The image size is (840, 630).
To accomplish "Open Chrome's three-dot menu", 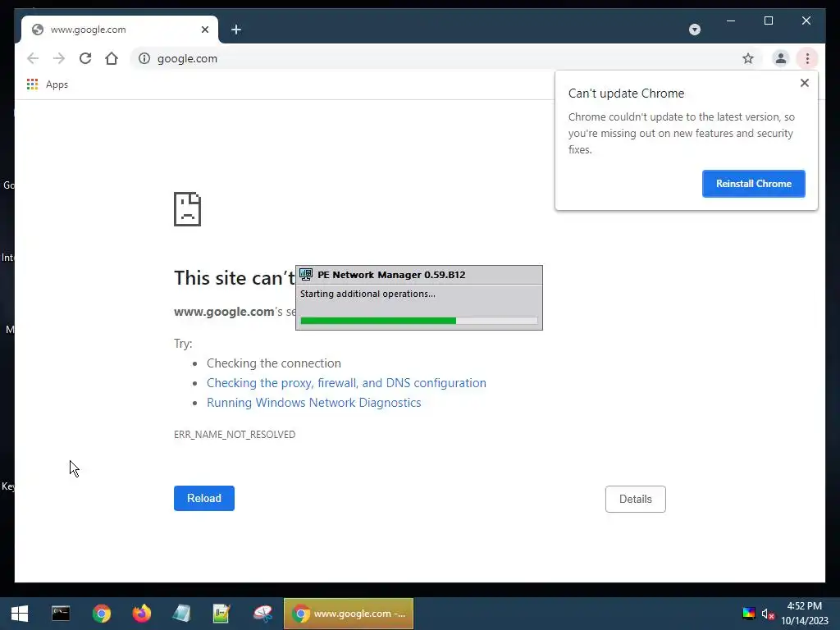I will (x=807, y=58).
